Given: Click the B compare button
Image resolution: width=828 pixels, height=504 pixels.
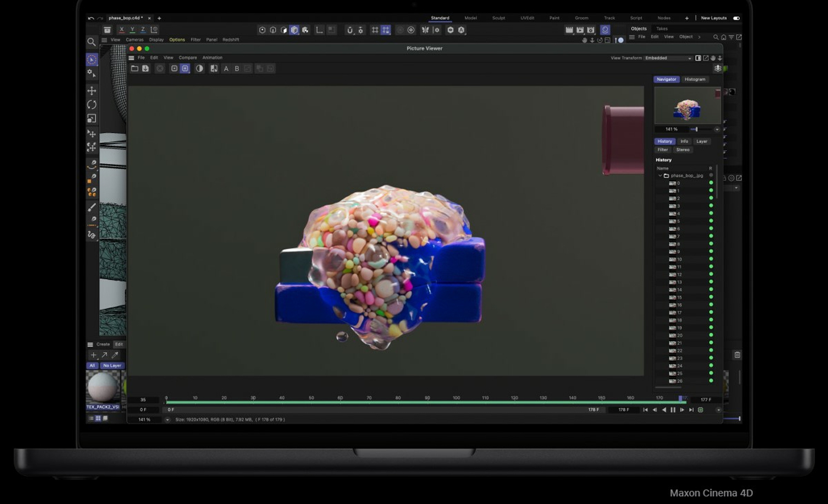Looking at the screenshot, I should pyautogui.click(x=237, y=69).
